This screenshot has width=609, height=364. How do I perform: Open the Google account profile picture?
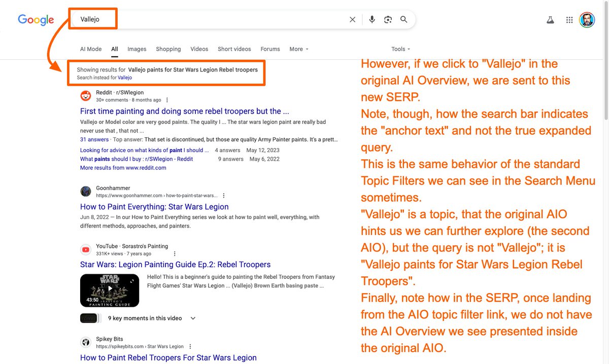tap(587, 20)
